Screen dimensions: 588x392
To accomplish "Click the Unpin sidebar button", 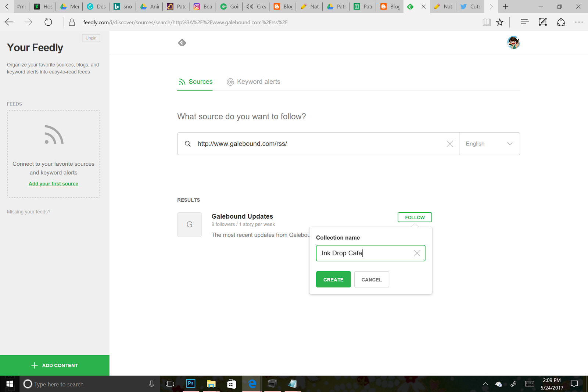I will click(91, 38).
